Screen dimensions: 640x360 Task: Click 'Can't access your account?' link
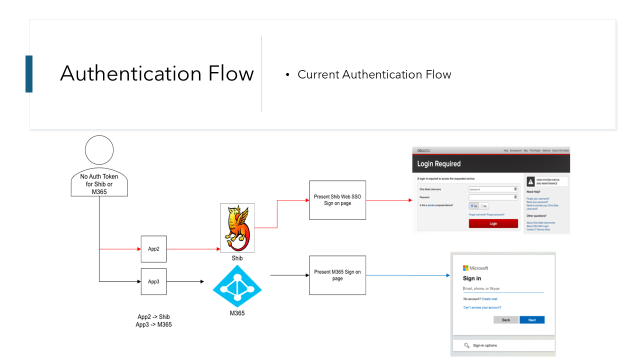click(x=482, y=307)
